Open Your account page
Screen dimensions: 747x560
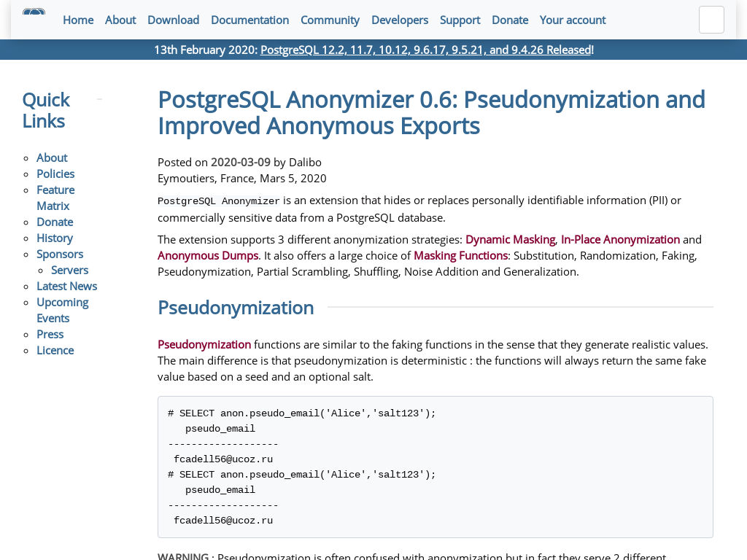click(573, 20)
